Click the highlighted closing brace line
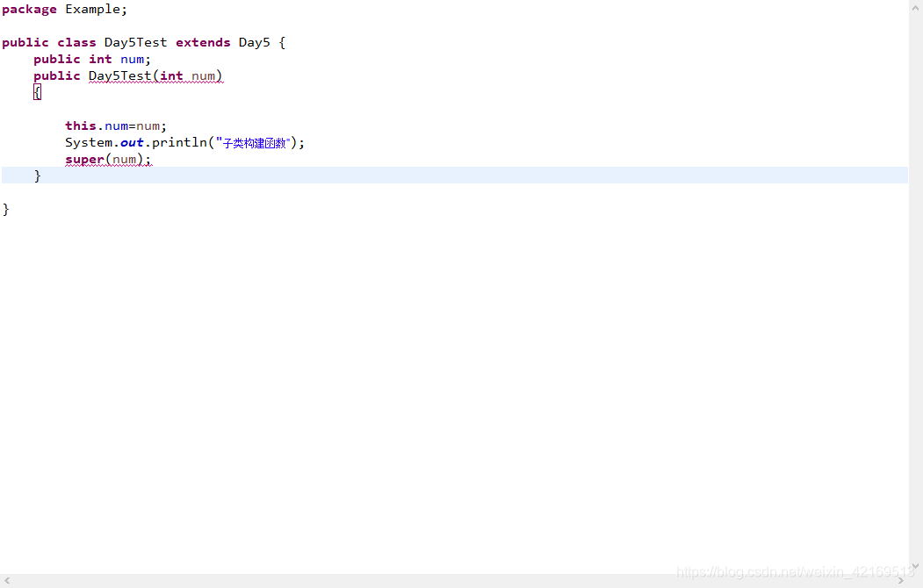 pos(38,175)
